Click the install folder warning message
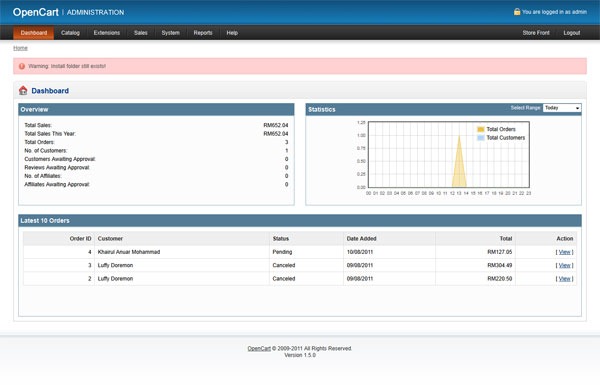This screenshot has height=385, width=600. (67, 66)
